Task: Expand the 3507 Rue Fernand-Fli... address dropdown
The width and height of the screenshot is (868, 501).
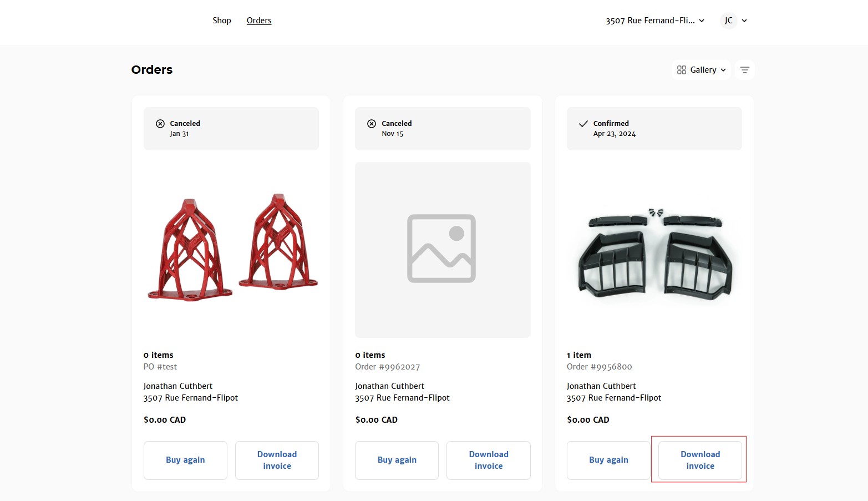Action: tap(655, 21)
